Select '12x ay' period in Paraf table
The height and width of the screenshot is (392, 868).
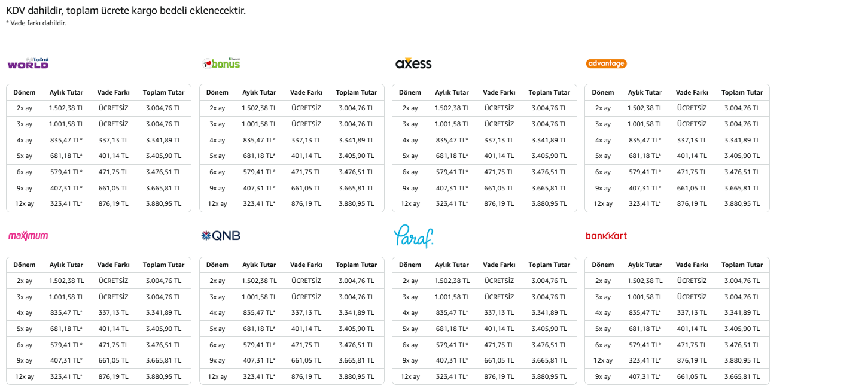(410, 376)
